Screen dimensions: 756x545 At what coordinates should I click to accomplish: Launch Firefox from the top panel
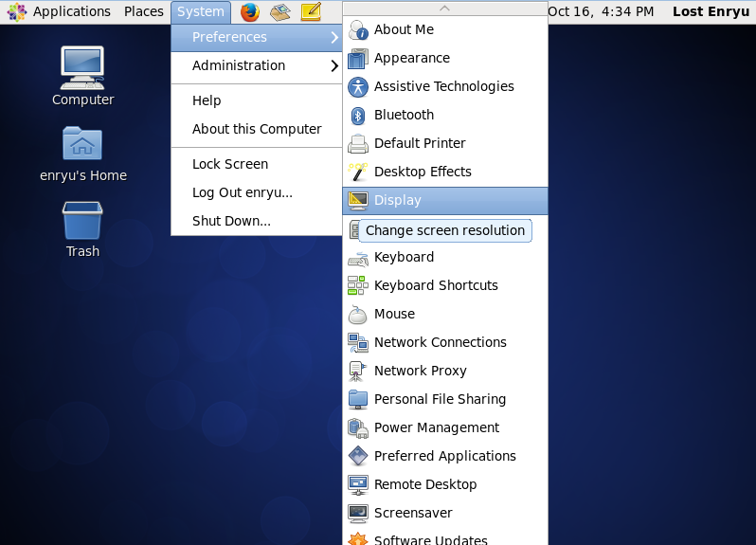pos(250,11)
